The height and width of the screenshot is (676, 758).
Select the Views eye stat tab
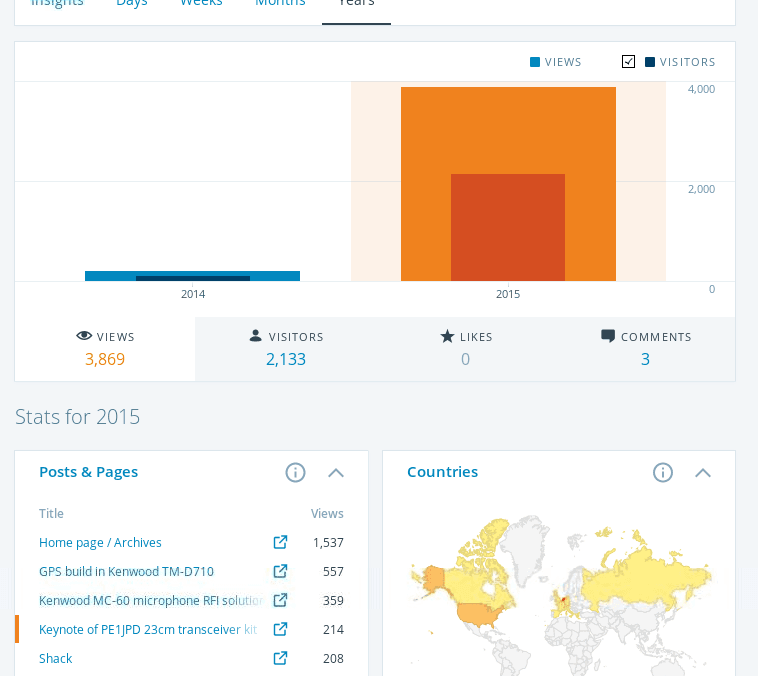point(105,349)
